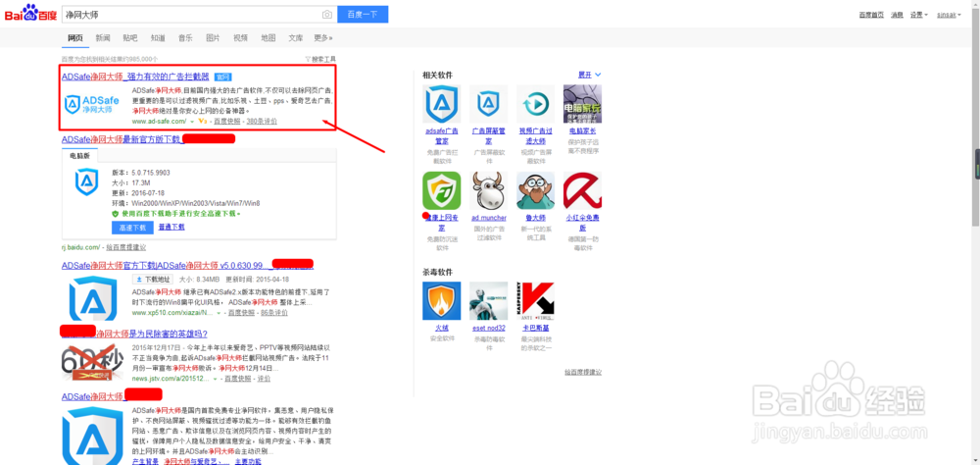This screenshot has width=980, height=465.
Task: Expand the 相关软件 list with 展开
Action: click(589, 75)
